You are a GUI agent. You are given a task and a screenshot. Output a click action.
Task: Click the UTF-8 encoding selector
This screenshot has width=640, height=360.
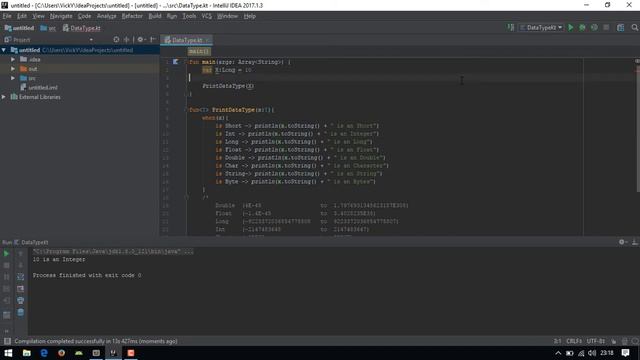coord(596,341)
